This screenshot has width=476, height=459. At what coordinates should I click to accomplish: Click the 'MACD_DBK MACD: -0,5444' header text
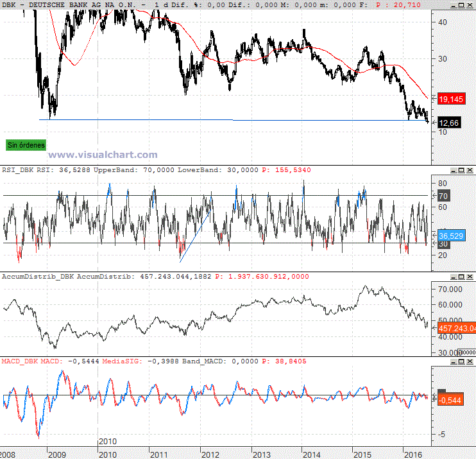coord(51,361)
